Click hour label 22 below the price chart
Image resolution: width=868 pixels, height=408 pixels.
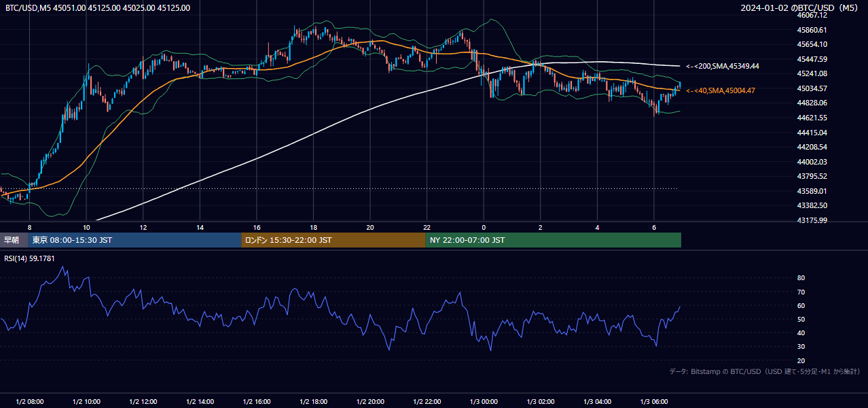[427, 227]
